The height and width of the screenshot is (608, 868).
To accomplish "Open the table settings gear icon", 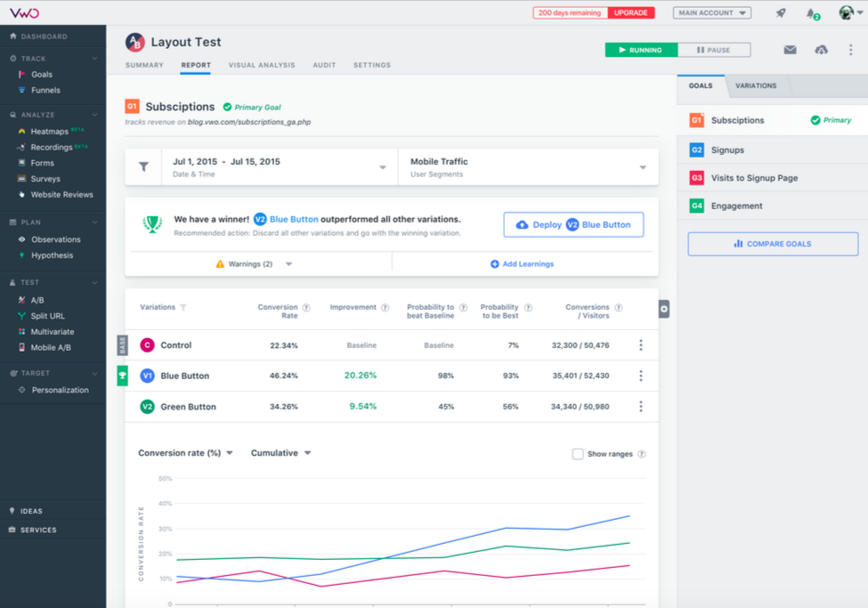I will pos(664,309).
